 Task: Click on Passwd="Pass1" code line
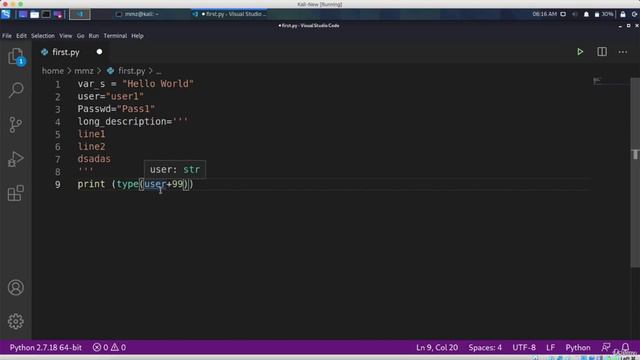(116, 109)
